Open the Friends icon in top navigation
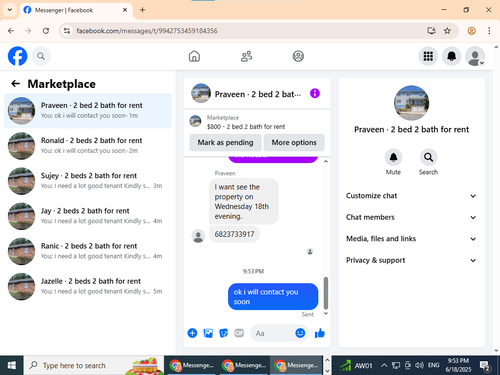 (x=246, y=56)
